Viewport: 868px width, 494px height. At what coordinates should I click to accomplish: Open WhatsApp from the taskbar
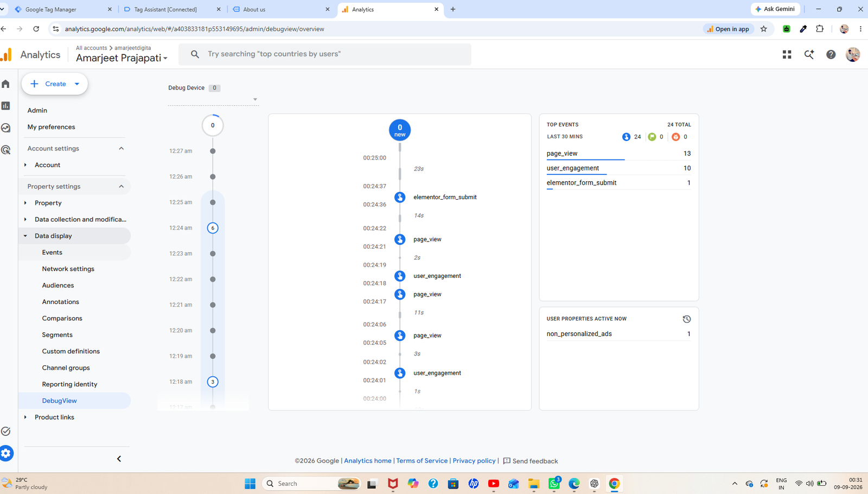coord(554,483)
